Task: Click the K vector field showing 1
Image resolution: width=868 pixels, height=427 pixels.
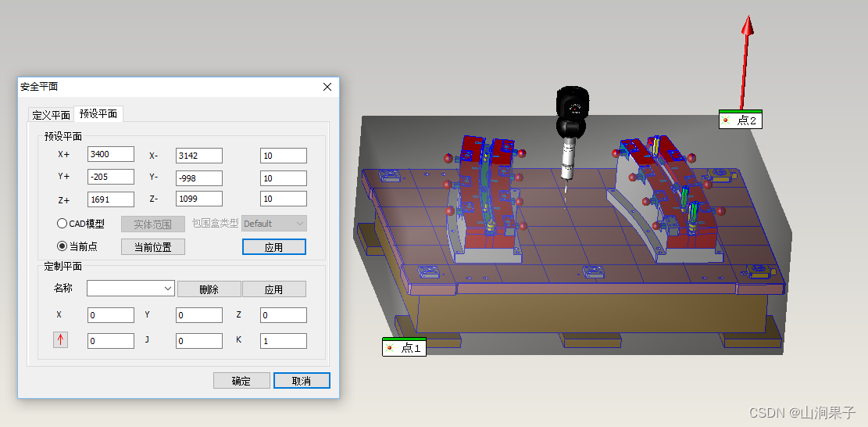Action: 284,341
